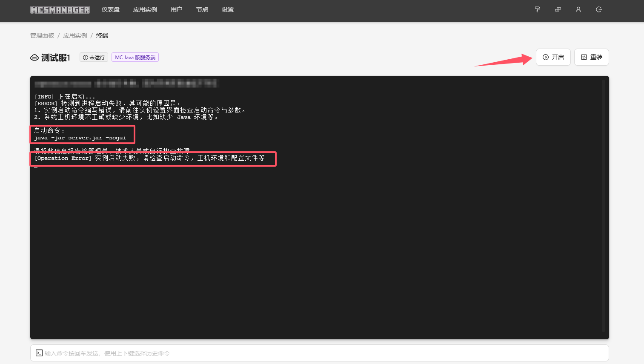Go to 应用实例 in top navigation
This screenshot has width=644, height=364.
[145, 9]
